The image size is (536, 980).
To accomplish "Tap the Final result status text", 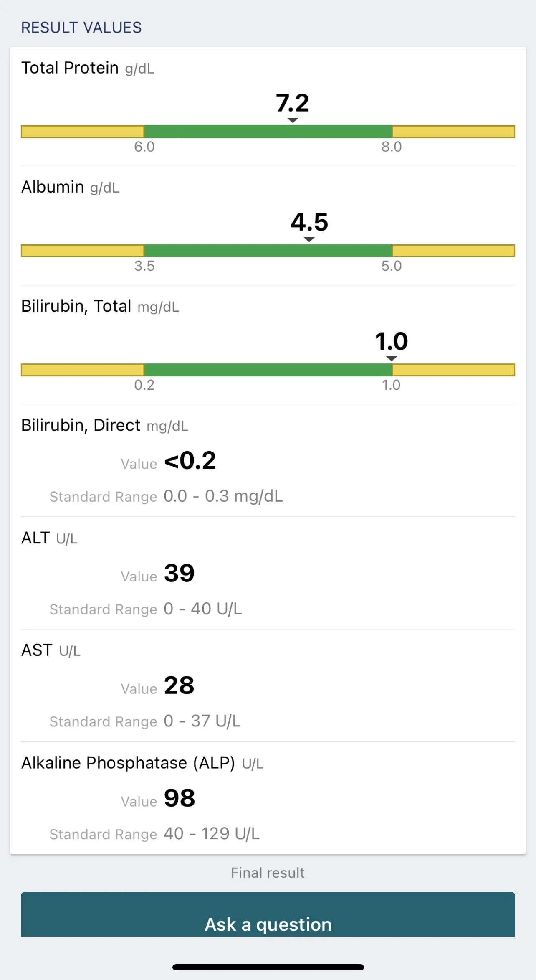I will click(268, 873).
